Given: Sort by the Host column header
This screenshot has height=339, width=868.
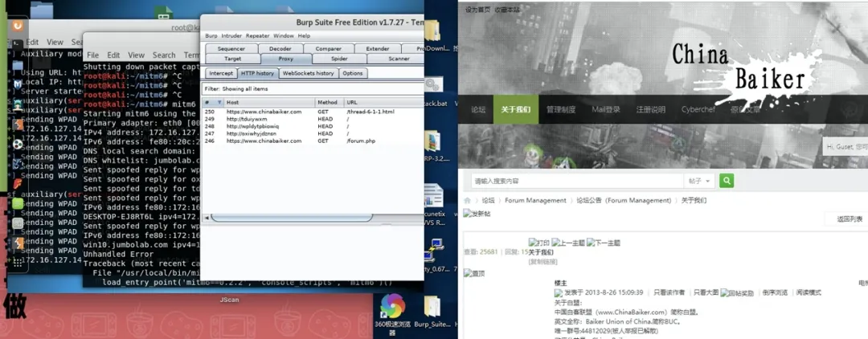Looking at the screenshot, I should (269, 103).
